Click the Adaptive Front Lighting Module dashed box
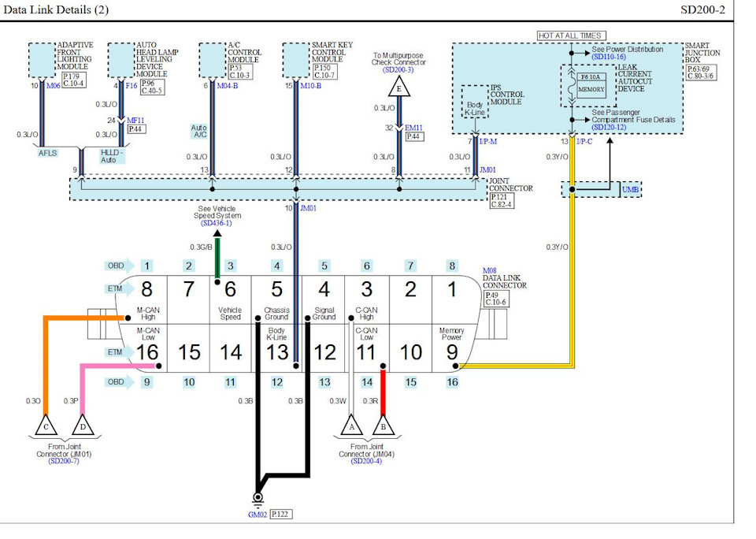 tap(42, 60)
